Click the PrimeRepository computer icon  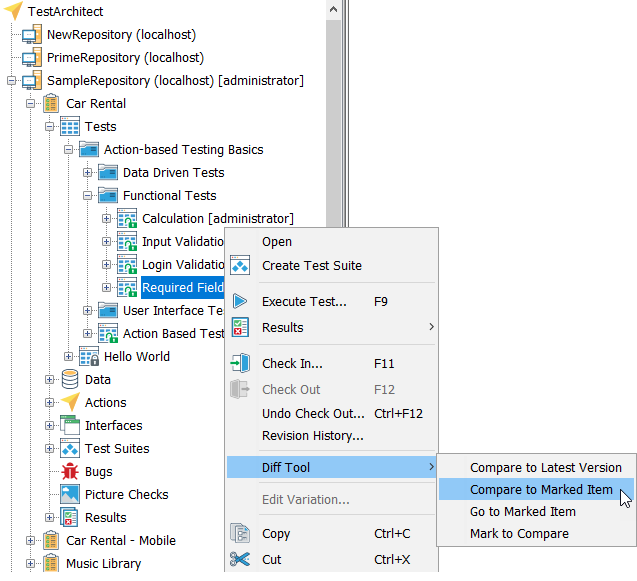click(32, 57)
